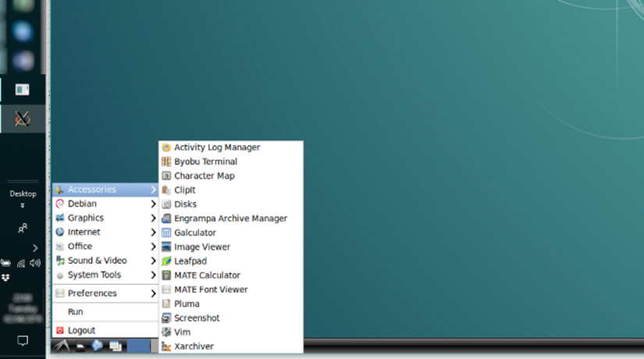Expand the Office submenu arrow
The width and height of the screenshot is (644, 359).
[153, 247]
